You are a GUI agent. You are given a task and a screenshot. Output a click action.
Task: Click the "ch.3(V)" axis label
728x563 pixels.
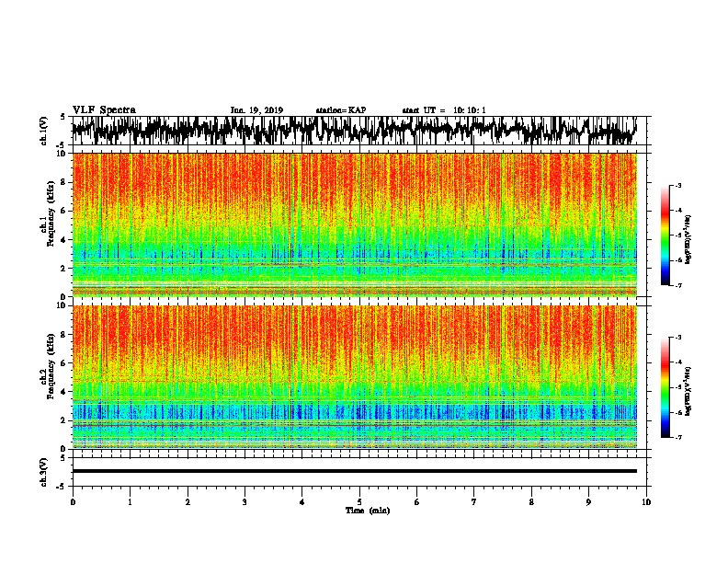tap(44, 472)
